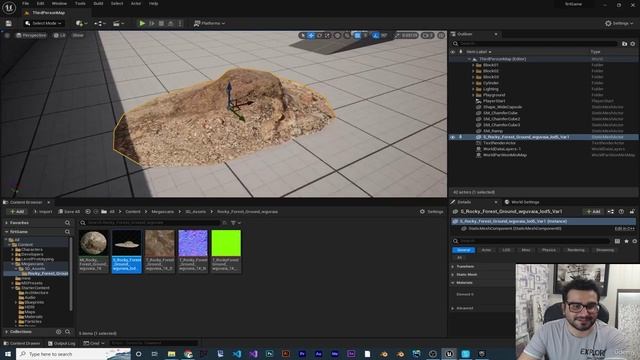Viewport: 640px width, 360px height.
Task: Toggle viewport surface snapping icon
Action: (x=347, y=36)
